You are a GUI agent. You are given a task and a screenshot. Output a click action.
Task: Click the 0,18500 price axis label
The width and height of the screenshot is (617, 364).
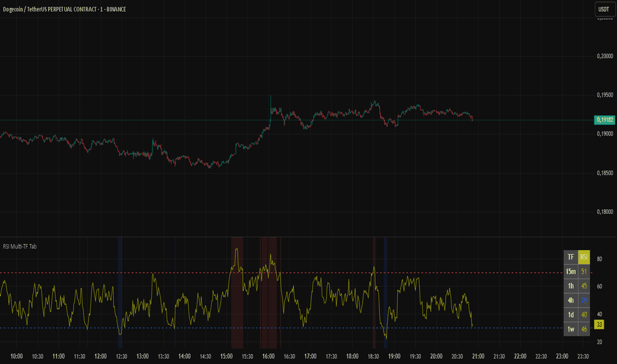click(x=605, y=173)
